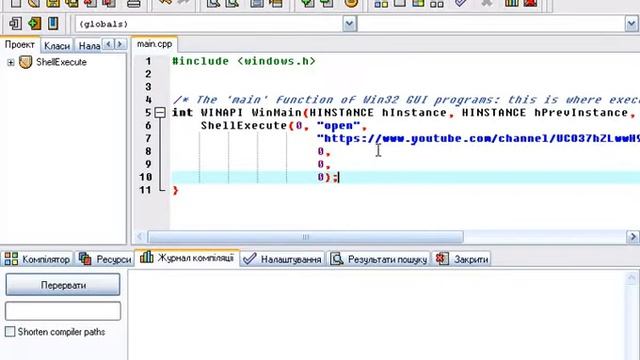Collapse the WinMain code fold at line 5

coord(160,113)
